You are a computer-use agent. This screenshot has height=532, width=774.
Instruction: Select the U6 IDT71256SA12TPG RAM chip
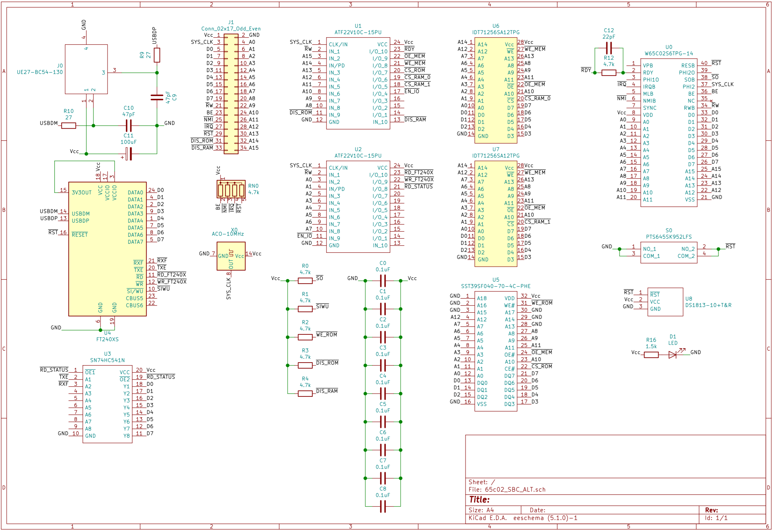click(x=496, y=90)
